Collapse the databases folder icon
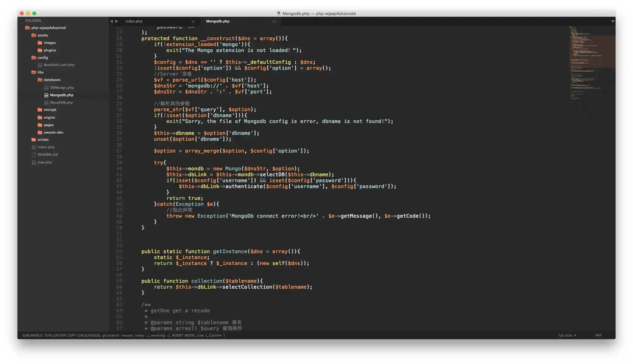This screenshot has height=364, width=633. 40,80
